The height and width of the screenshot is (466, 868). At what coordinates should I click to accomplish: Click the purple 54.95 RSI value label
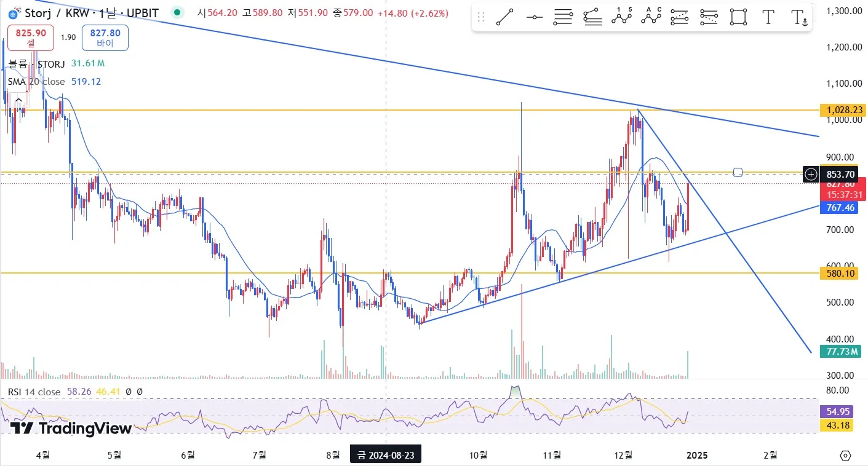point(837,412)
